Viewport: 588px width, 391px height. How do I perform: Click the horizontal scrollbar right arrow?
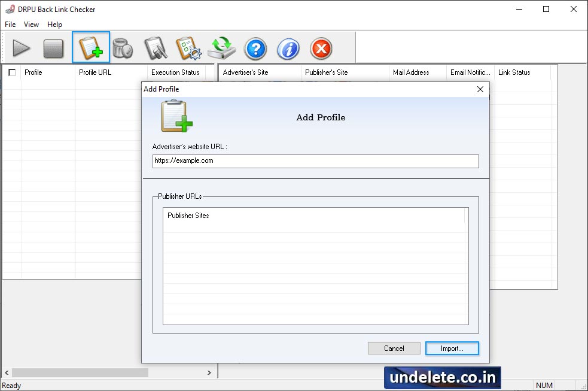[x=209, y=372]
